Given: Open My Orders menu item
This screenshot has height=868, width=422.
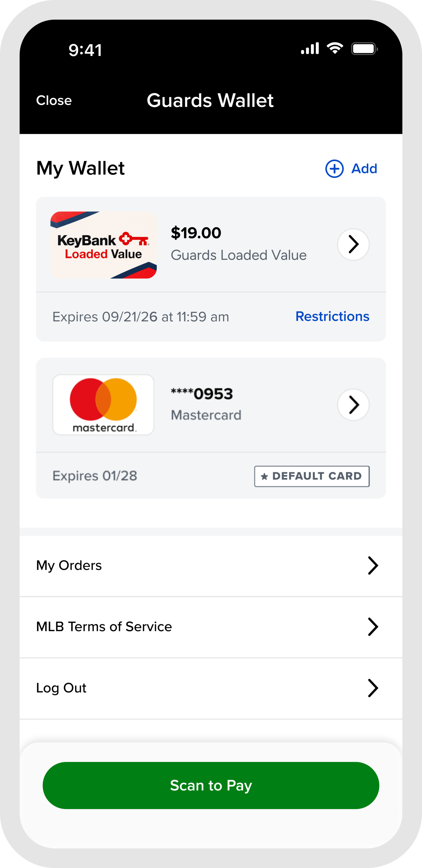Looking at the screenshot, I should pyautogui.click(x=69, y=565).
